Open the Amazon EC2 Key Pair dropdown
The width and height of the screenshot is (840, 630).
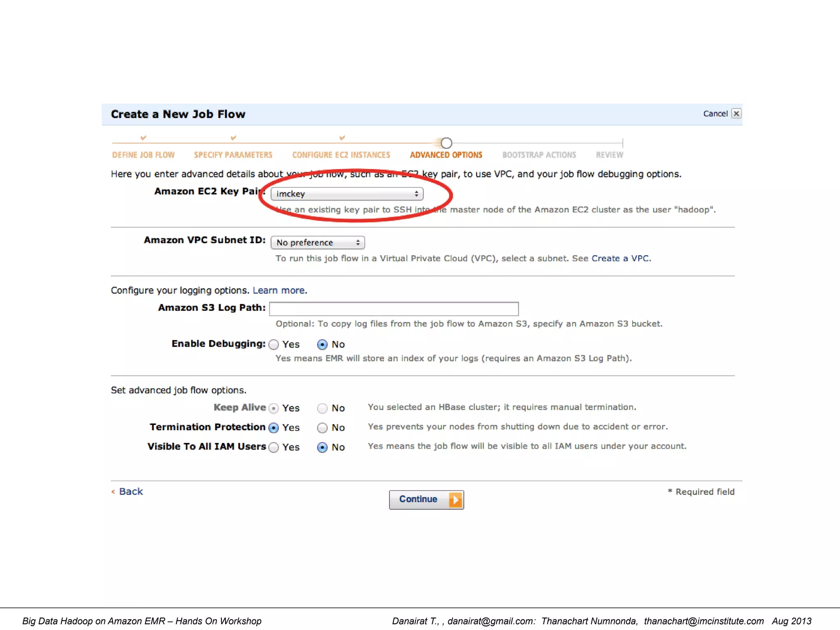347,194
